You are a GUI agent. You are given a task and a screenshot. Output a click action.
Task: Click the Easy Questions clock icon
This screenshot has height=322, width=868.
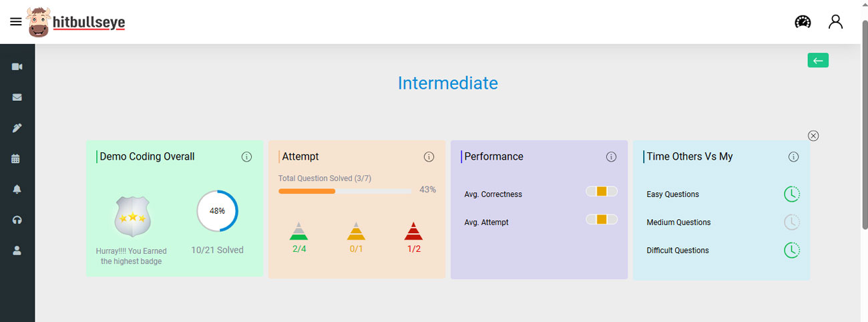tap(791, 194)
